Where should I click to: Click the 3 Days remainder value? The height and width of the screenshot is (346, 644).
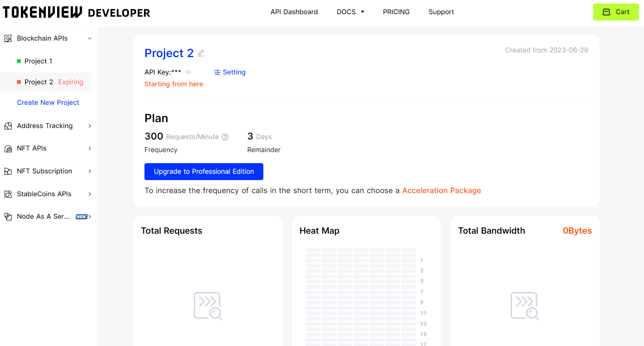(x=259, y=136)
